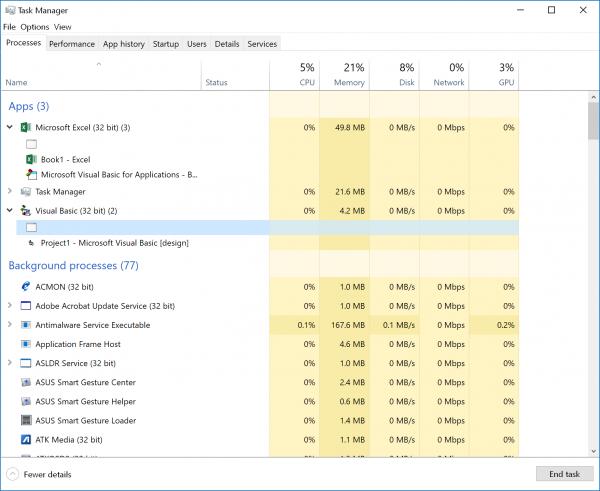
Task: Sort processes by Memory column
Action: 344,75
